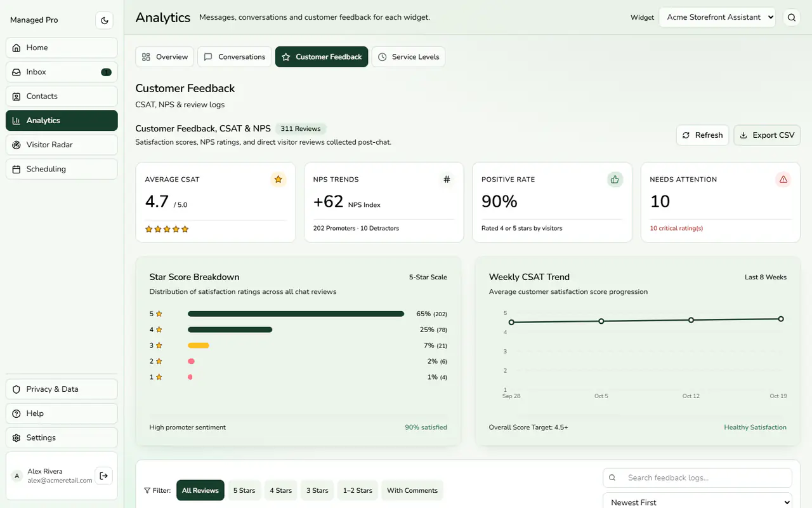812x508 pixels.
Task: Filter reviews by 1–2 Stars
Action: 358,490
